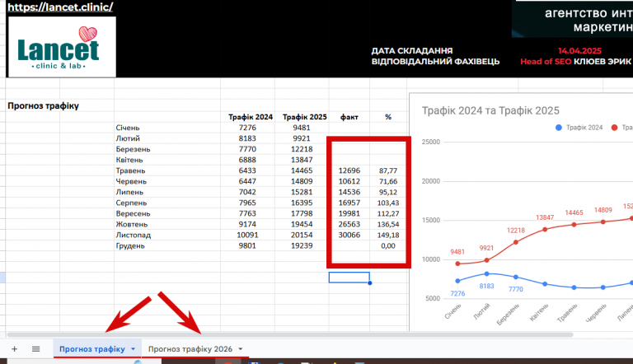Select cell with value 87,77

click(388, 170)
